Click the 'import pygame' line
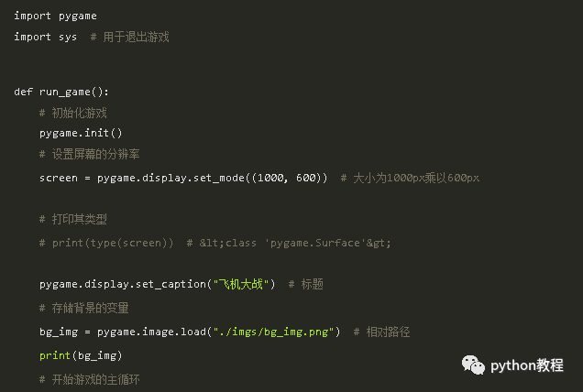 [55, 16]
